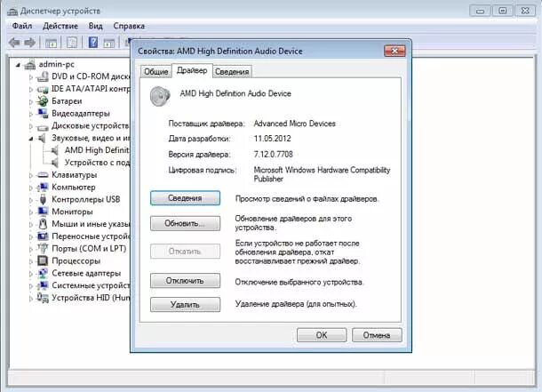
Task: Open the Вид menu
Action: [x=95, y=26]
